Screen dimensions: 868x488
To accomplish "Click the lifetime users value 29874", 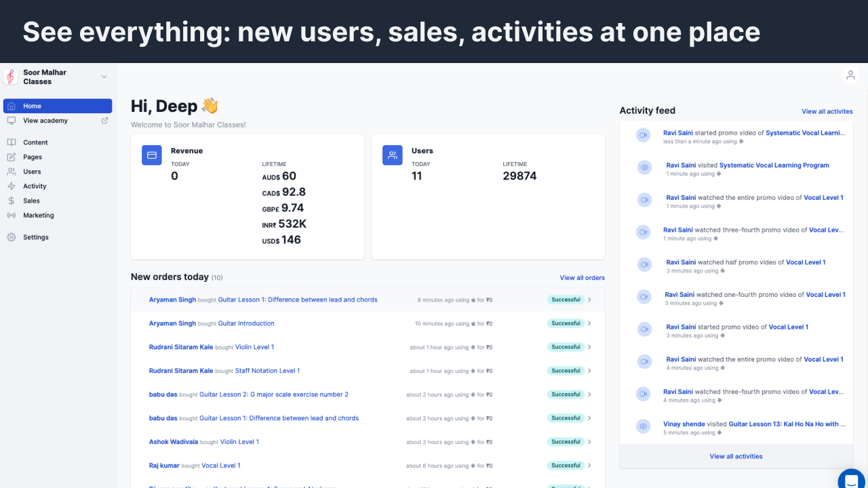I will pos(519,176).
